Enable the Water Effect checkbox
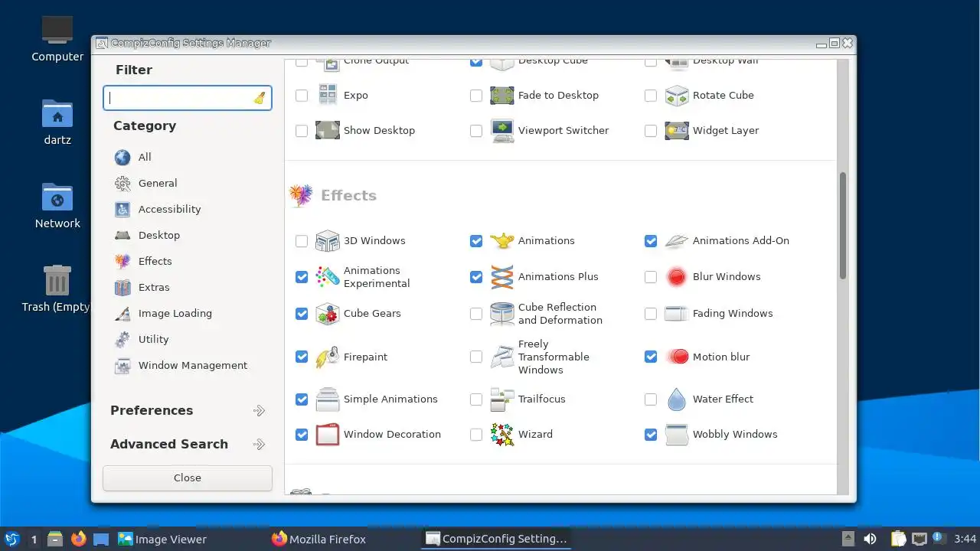This screenshot has width=980, height=551. pyautogui.click(x=651, y=399)
